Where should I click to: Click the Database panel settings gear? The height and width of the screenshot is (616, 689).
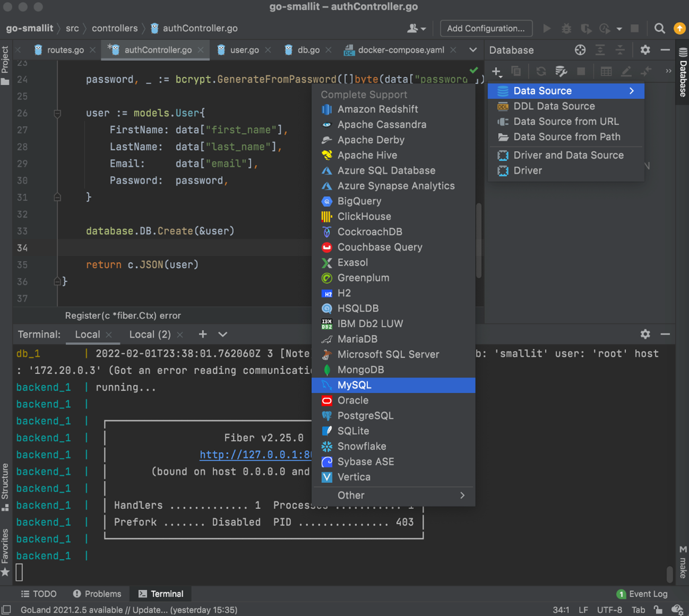[x=645, y=50]
